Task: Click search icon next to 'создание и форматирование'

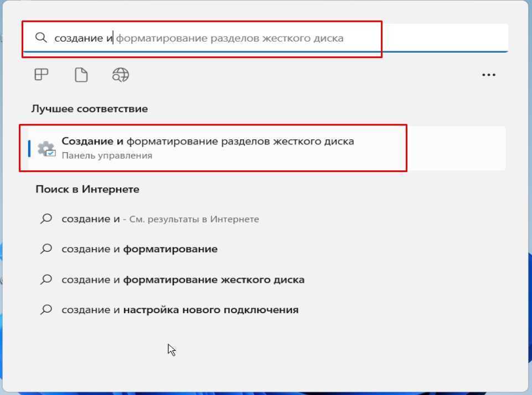Action: click(x=47, y=250)
